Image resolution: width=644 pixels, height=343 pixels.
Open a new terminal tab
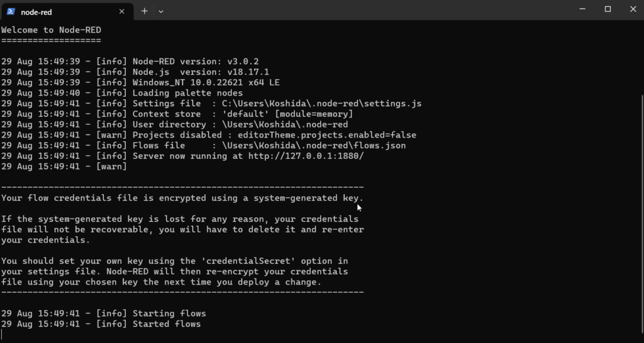point(144,11)
